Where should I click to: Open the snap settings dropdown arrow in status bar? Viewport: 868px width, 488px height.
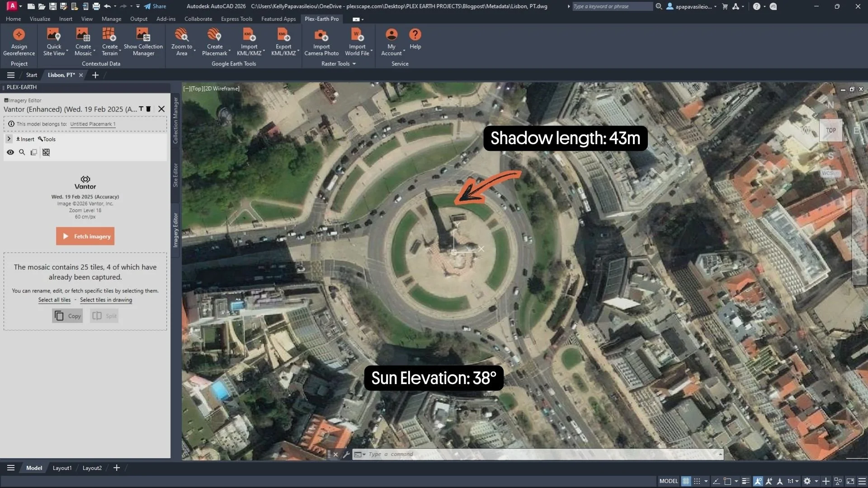tap(706, 481)
